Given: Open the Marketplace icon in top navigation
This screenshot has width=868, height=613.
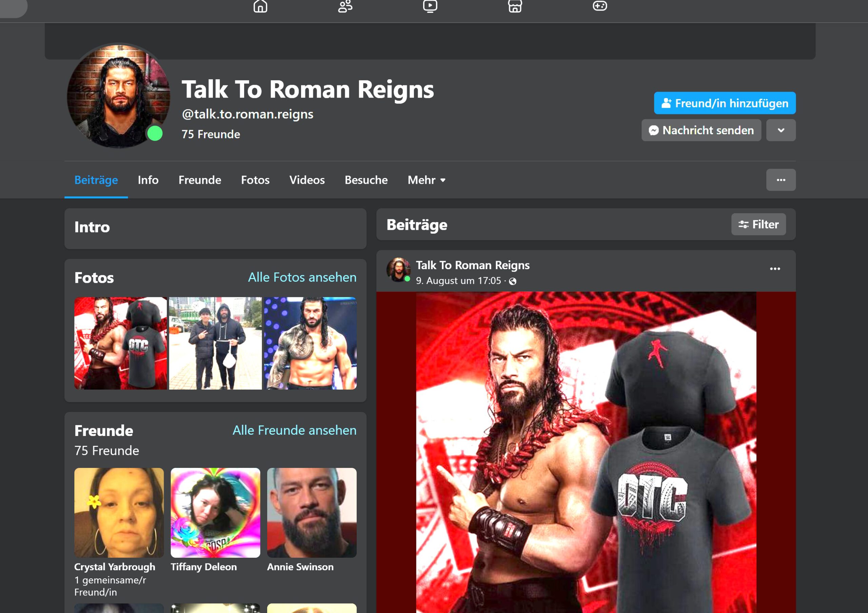Looking at the screenshot, I should 515,6.
